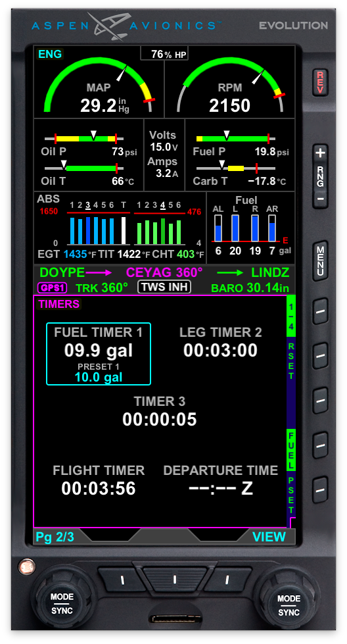
Task: Select the green FUEL soft label
Action: point(290,450)
